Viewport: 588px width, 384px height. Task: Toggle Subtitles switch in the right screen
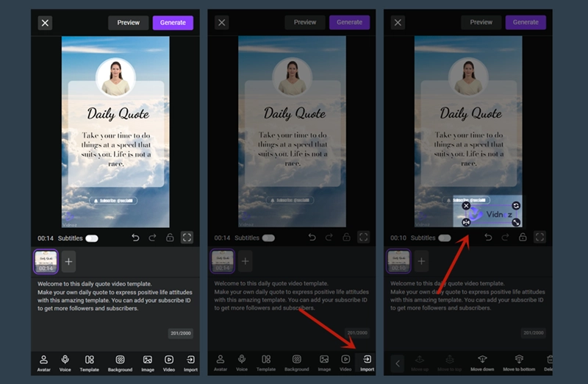tap(445, 238)
